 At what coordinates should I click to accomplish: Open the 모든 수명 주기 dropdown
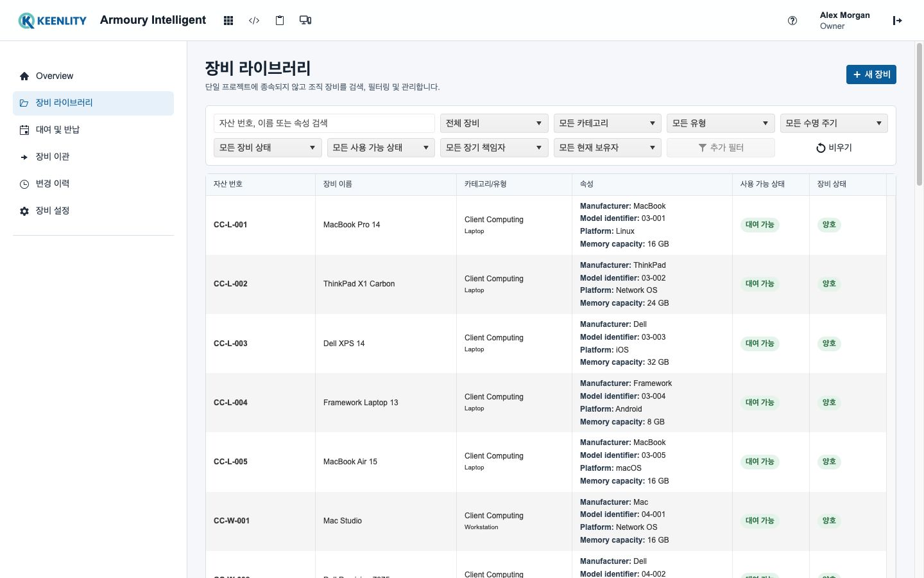834,123
